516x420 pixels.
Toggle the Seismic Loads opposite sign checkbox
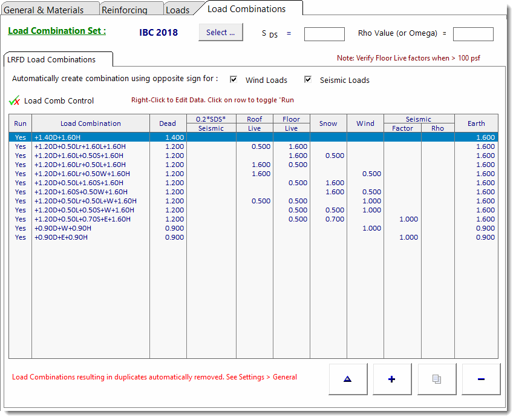coord(308,80)
